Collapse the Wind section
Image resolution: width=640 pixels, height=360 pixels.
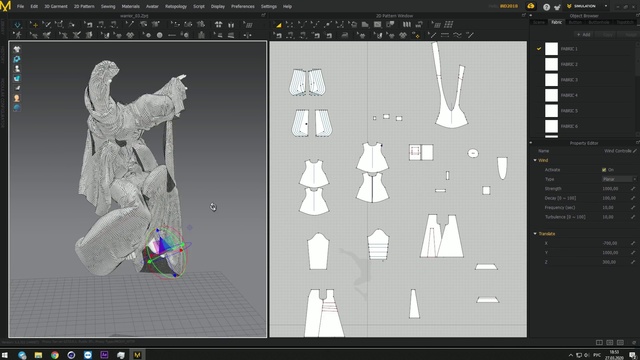pyautogui.click(x=535, y=160)
